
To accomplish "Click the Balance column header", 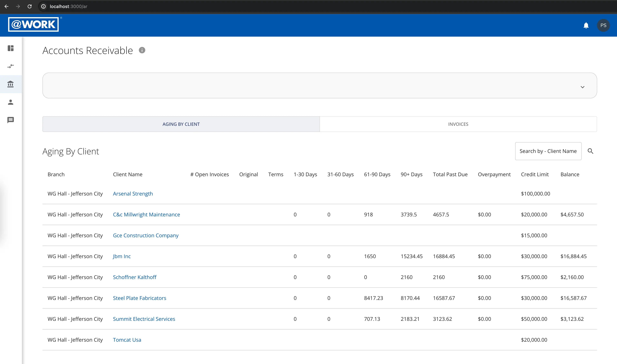I will pos(570,174).
